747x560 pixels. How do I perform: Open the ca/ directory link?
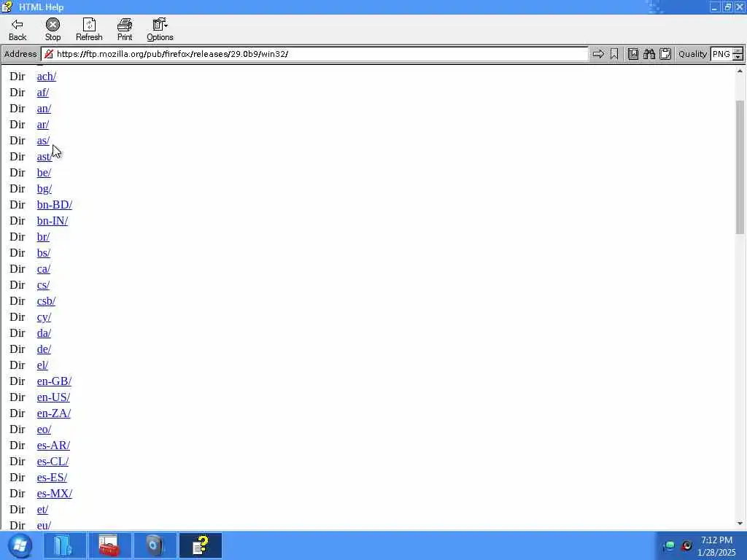click(x=44, y=269)
